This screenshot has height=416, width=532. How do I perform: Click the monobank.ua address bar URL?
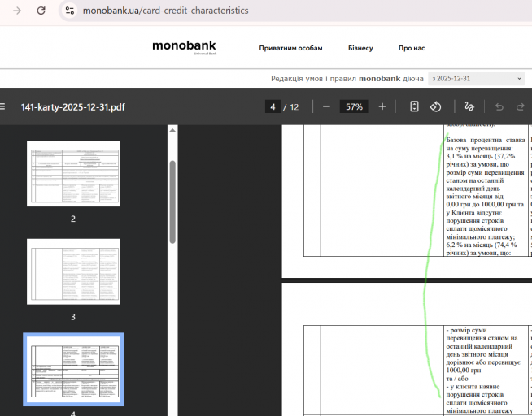click(x=166, y=11)
